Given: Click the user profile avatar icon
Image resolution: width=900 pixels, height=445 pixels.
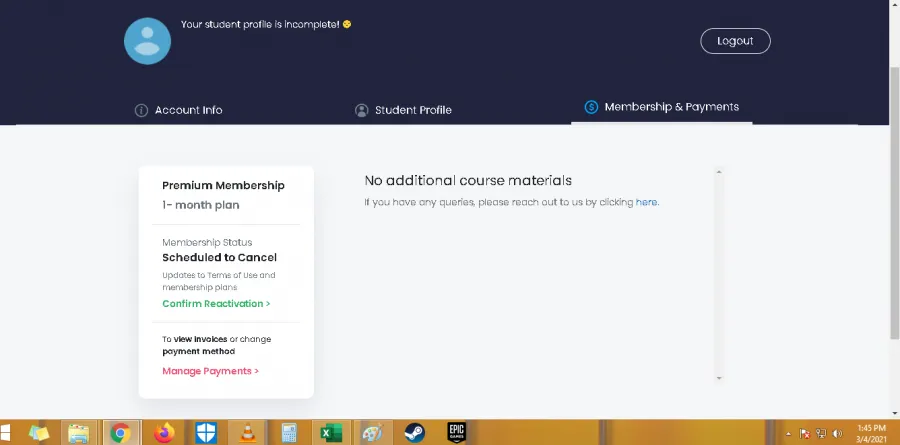Looking at the screenshot, I should point(147,41).
